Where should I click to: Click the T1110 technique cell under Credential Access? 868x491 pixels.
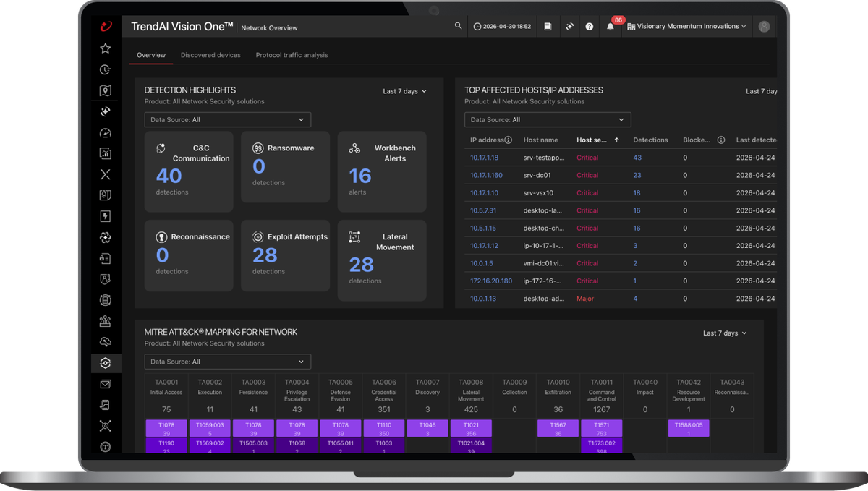pos(384,429)
